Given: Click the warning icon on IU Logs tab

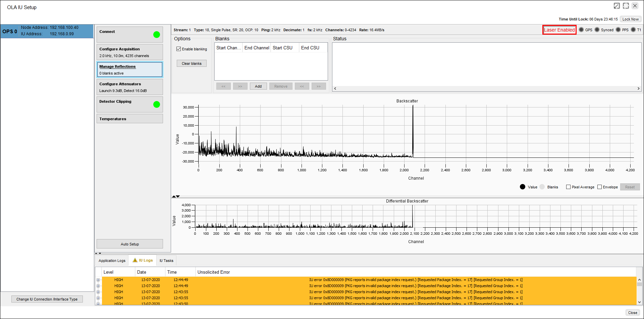Looking at the screenshot, I should coord(135,260).
